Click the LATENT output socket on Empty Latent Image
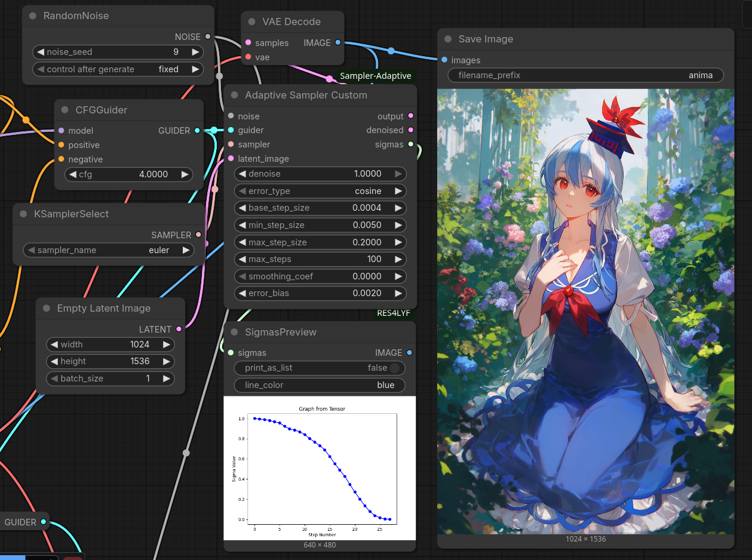Screen dimensions: 752x560 179,329
